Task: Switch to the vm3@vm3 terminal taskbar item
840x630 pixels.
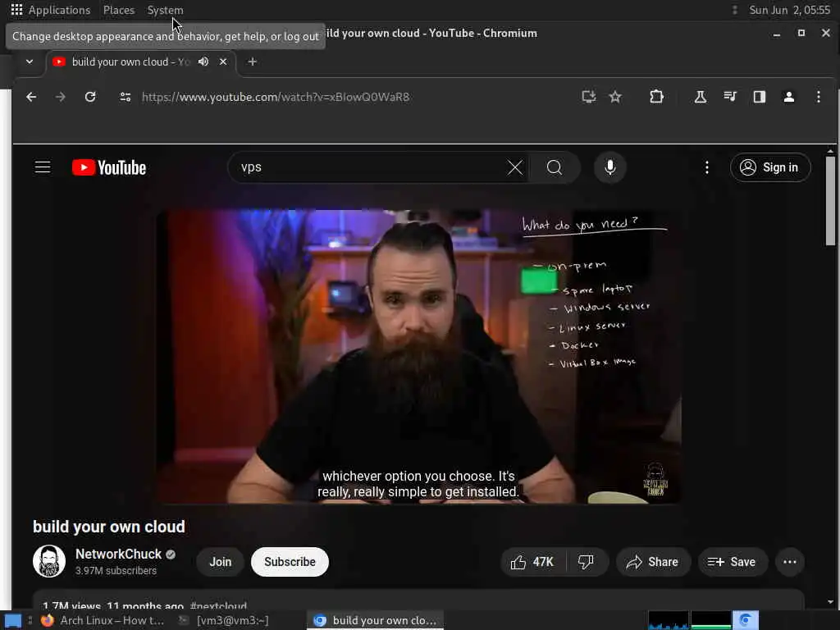Action: click(x=225, y=620)
